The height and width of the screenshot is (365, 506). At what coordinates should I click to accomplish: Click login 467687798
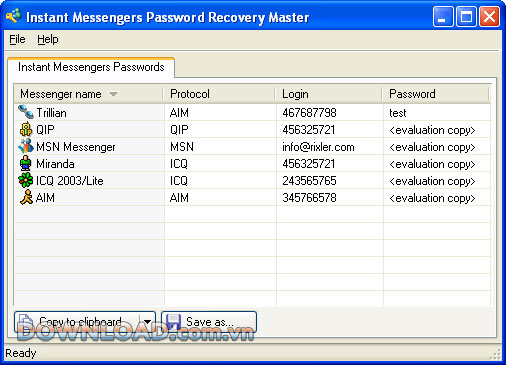[x=309, y=113]
